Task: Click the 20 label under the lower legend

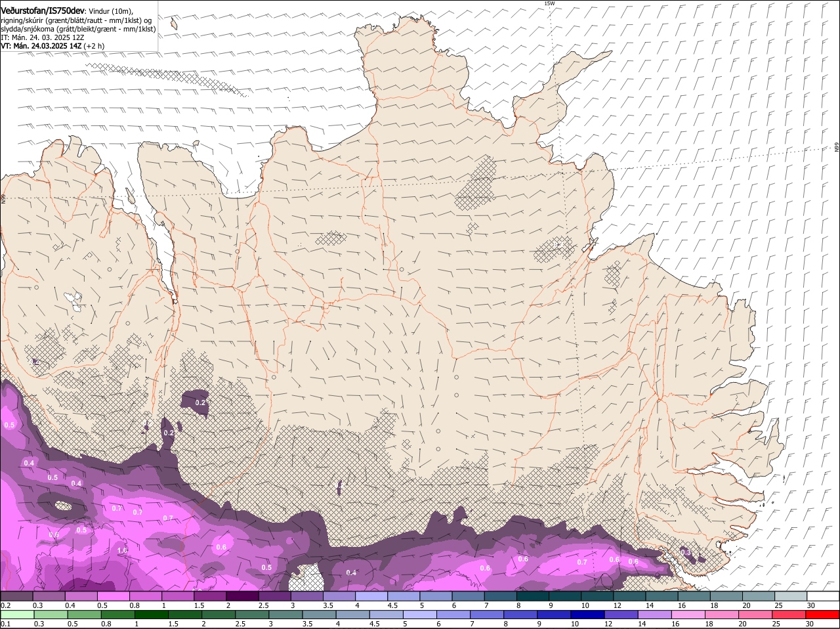Action: 742,624
